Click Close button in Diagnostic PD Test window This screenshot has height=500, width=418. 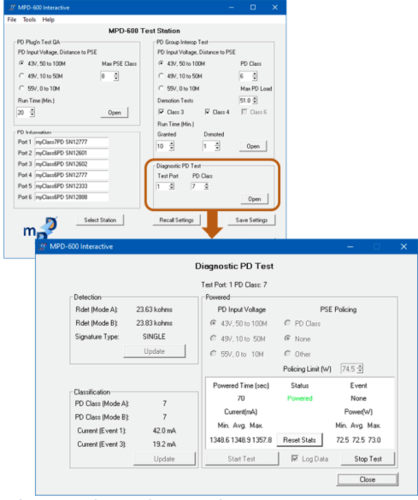pos(367,480)
